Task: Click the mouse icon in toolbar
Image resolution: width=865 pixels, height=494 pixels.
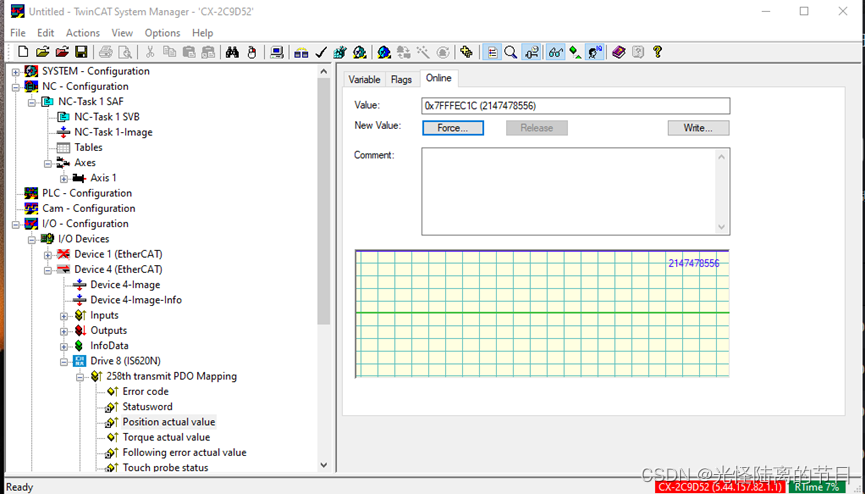Action: 252,52
